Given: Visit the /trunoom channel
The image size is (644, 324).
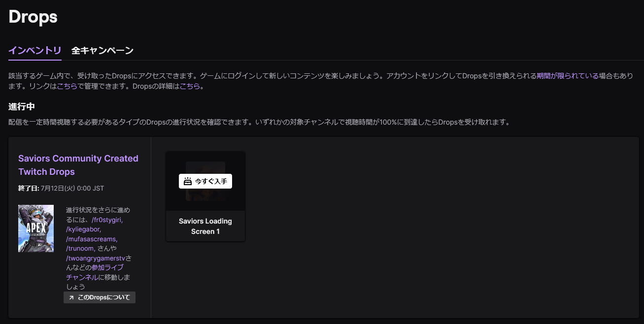Looking at the screenshot, I should pyautogui.click(x=81, y=248).
